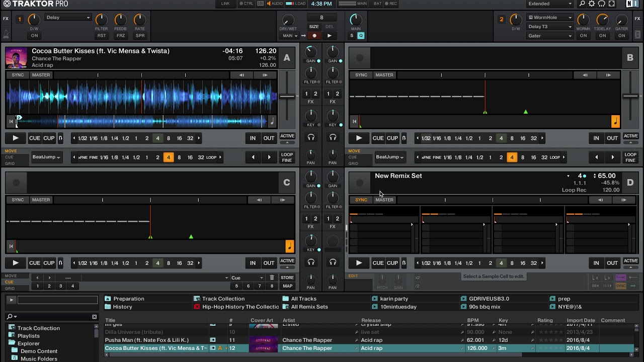Play Remix Deck D

[359, 262]
